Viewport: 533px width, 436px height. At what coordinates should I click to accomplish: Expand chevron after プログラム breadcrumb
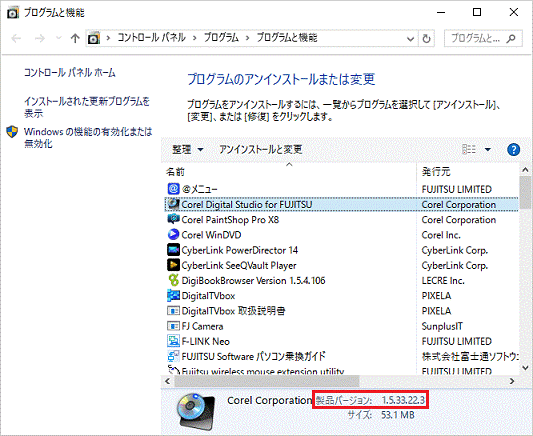pyautogui.click(x=247, y=38)
